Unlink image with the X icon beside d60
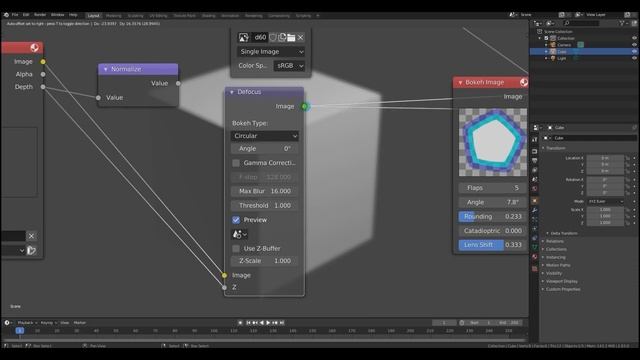 (300, 38)
